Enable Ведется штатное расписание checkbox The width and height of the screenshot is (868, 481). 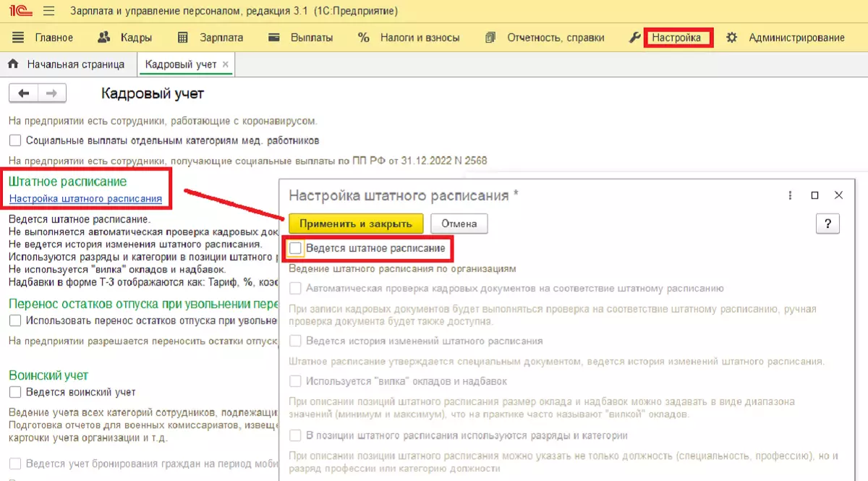pyautogui.click(x=295, y=248)
